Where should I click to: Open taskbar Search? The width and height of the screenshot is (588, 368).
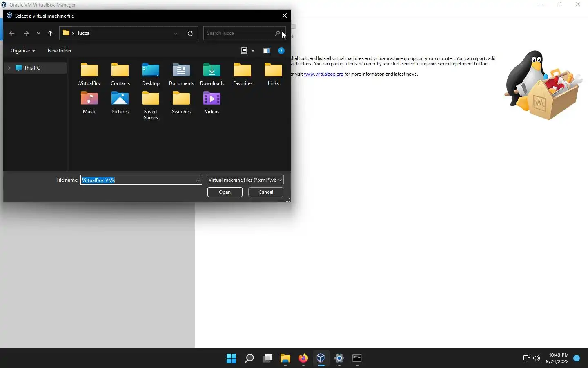[249, 358]
